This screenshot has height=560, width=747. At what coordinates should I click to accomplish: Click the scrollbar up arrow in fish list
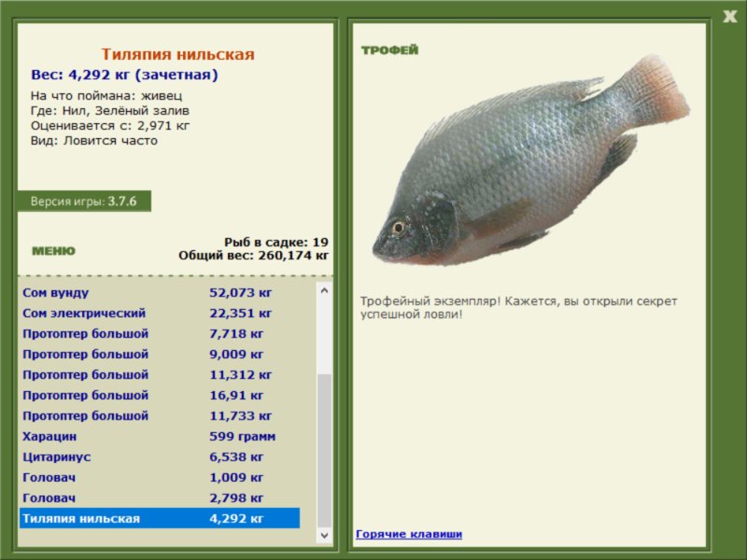(324, 290)
